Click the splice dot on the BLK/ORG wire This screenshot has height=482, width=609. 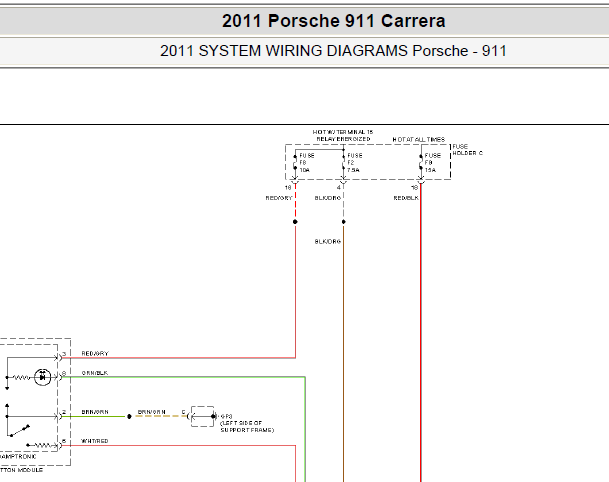tap(343, 222)
